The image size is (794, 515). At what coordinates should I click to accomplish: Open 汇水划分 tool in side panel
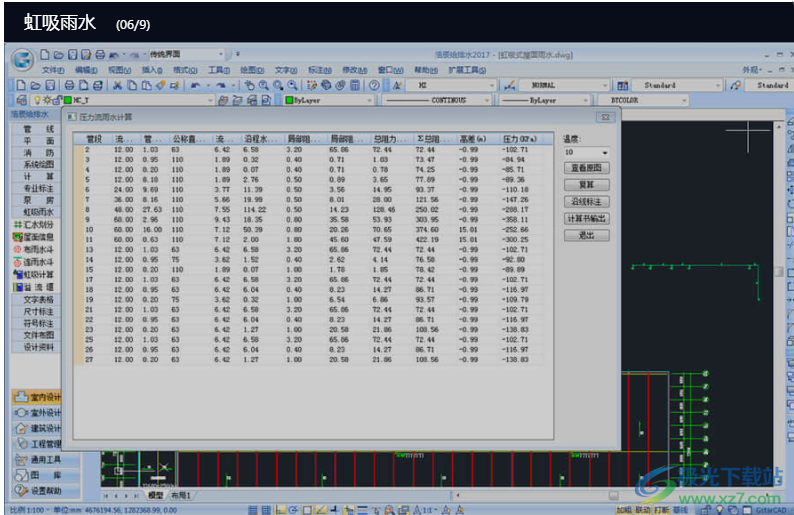click(33, 224)
